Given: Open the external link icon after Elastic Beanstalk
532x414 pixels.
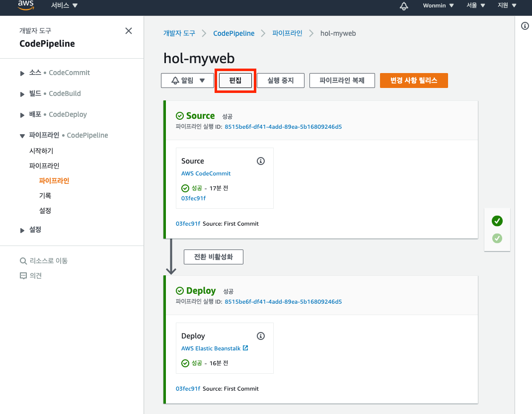Looking at the screenshot, I should point(245,348).
